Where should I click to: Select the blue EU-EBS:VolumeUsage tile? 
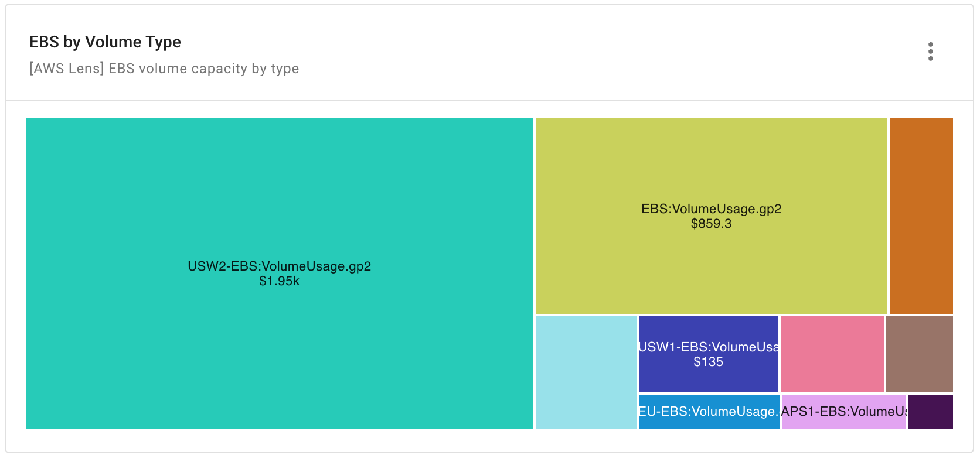(x=709, y=412)
